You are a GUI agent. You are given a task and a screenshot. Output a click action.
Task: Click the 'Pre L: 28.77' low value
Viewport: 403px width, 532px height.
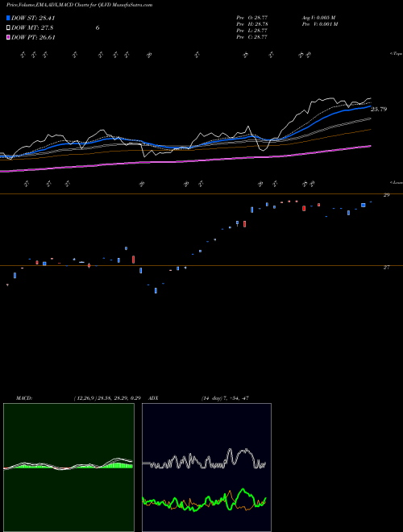click(252, 31)
